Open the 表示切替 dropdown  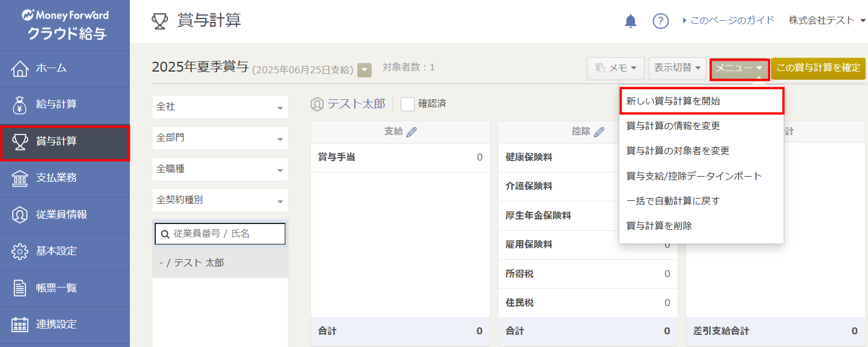(678, 68)
